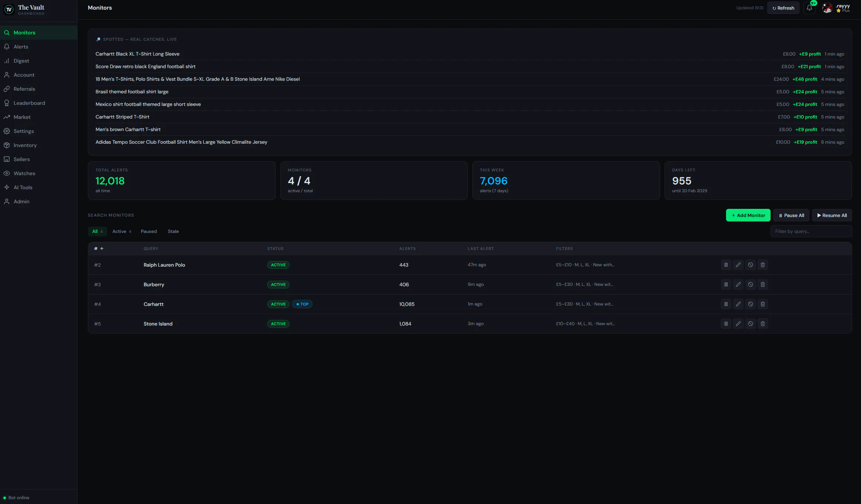Click the Resume All button

[832, 215]
